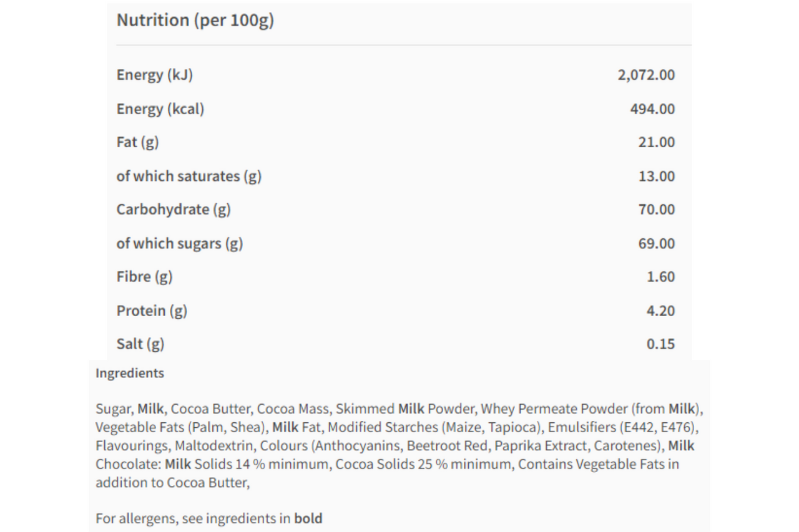Click the 70.00 carbohydrate value

click(657, 210)
